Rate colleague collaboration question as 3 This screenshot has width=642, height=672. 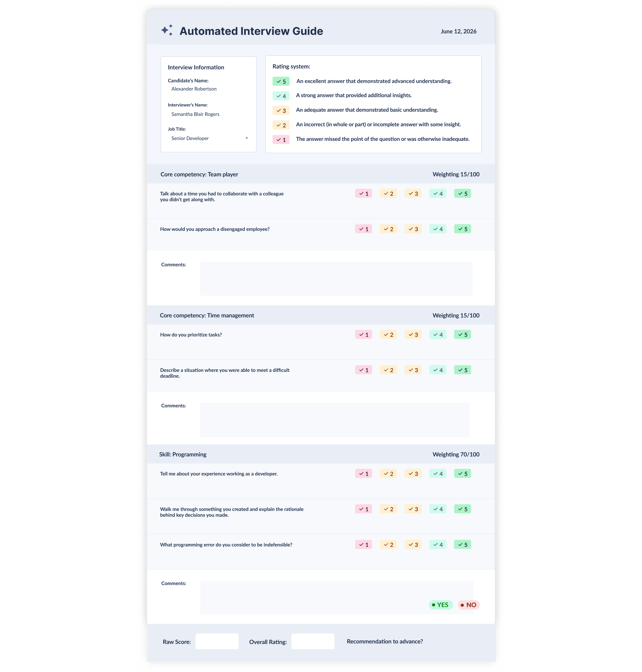[x=413, y=194]
